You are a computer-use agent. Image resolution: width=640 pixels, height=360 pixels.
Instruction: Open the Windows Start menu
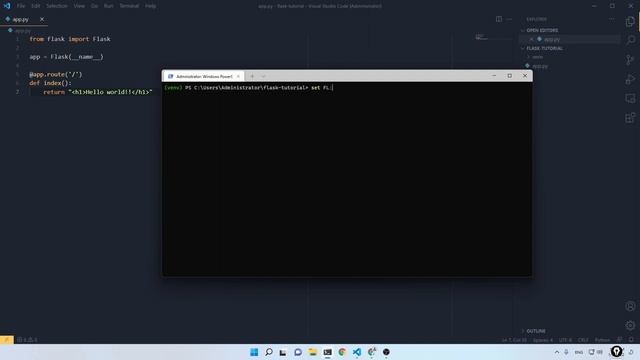click(x=254, y=352)
